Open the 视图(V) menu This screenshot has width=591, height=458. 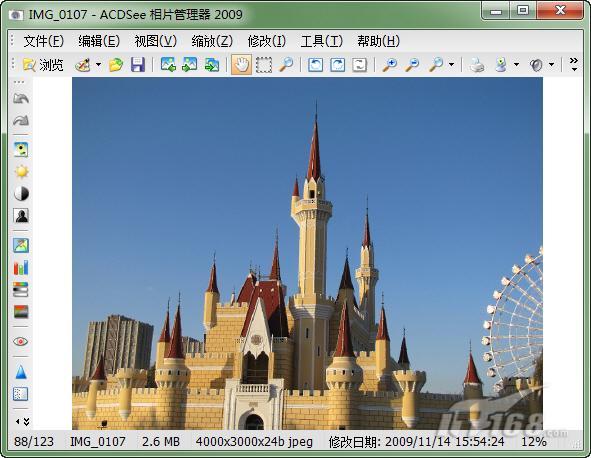pyautogui.click(x=156, y=41)
